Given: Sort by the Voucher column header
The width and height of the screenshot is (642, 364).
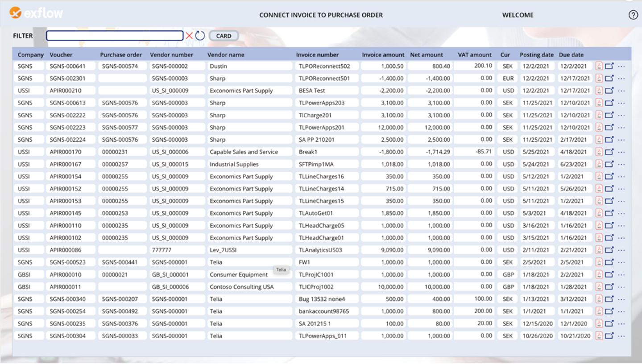Looking at the screenshot, I should click(x=61, y=55).
